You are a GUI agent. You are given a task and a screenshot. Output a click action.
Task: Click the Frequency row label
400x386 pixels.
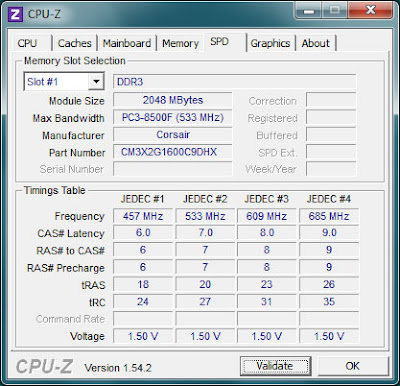click(x=79, y=216)
